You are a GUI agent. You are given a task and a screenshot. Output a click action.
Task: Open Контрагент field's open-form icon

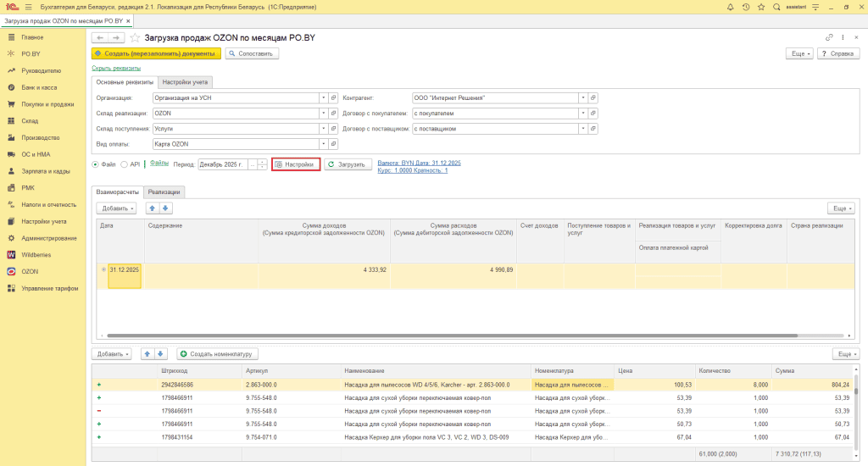(593, 98)
